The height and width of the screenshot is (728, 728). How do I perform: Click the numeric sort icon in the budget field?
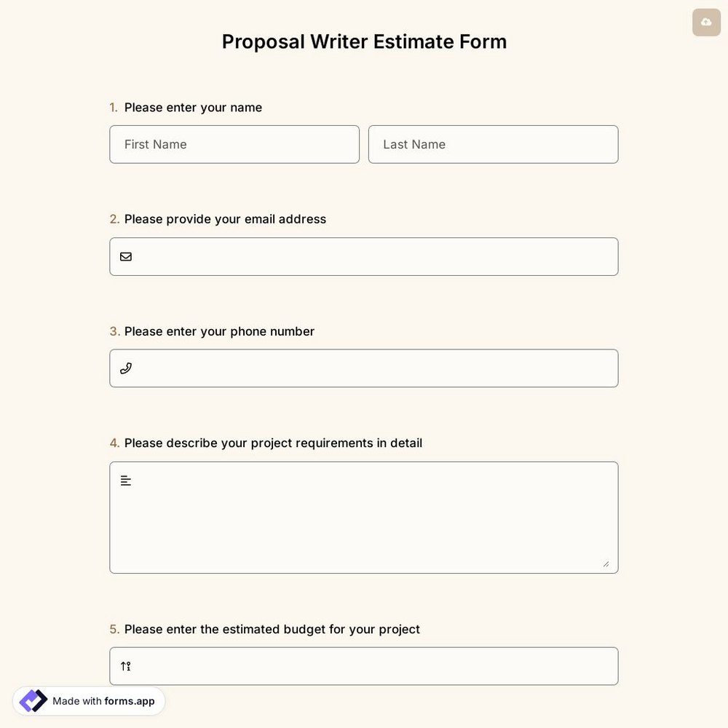pyautogui.click(x=124, y=665)
